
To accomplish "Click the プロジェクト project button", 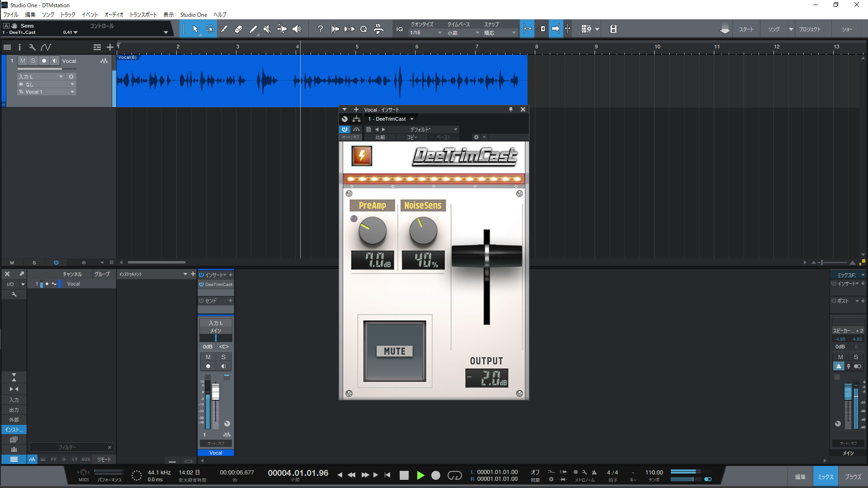I will 810,29.
